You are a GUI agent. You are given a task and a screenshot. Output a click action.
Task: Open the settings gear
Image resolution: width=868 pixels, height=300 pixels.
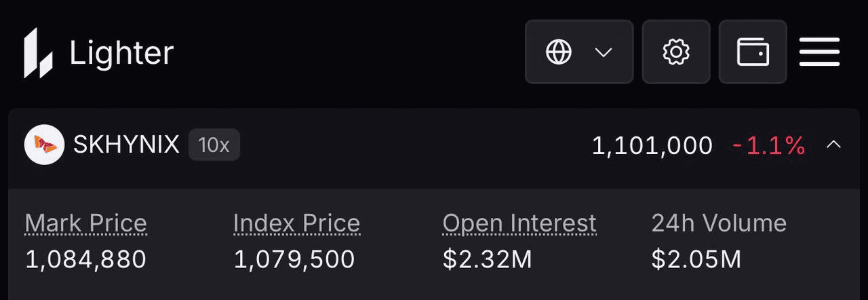pyautogui.click(x=676, y=52)
